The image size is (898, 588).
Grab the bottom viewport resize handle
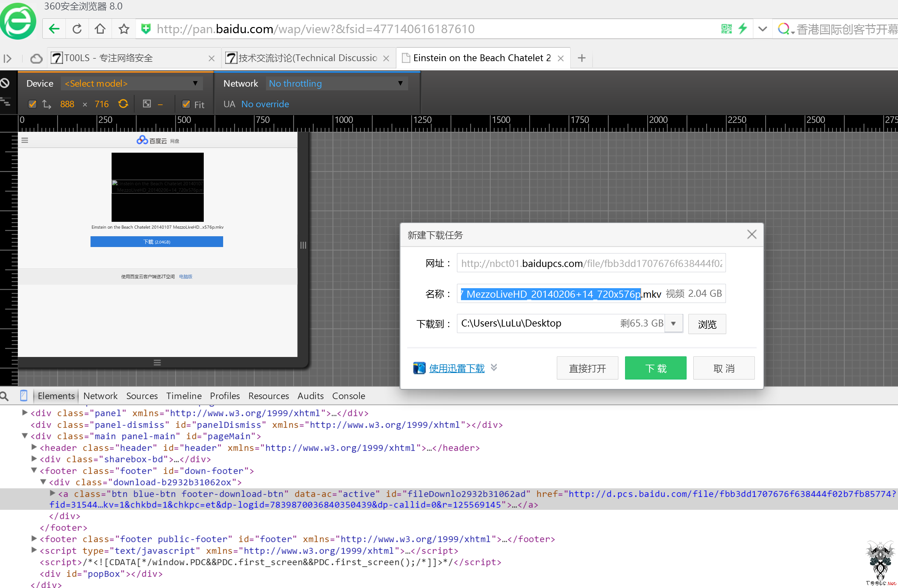pyautogui.click(x=157, y=363)
